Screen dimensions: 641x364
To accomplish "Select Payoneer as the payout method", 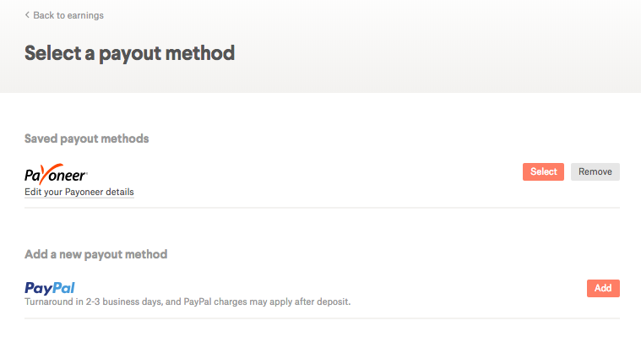I will 543,171.
